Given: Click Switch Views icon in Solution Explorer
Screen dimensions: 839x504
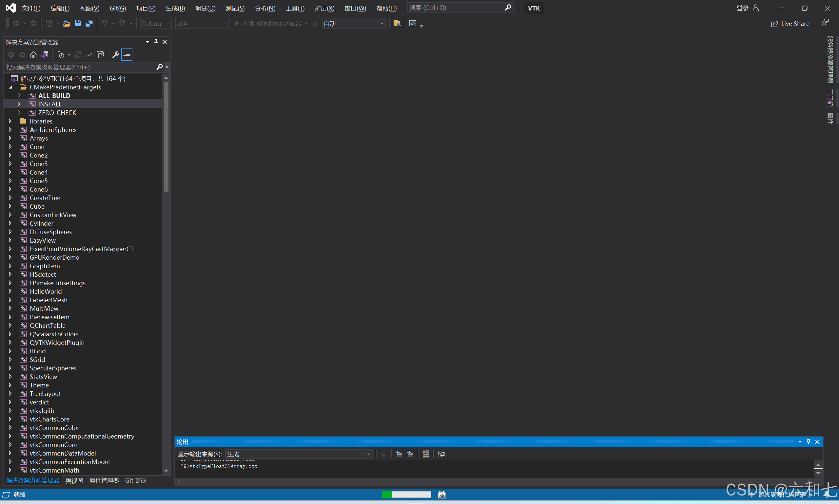Looking at the screenshot, I should [45, 55].
